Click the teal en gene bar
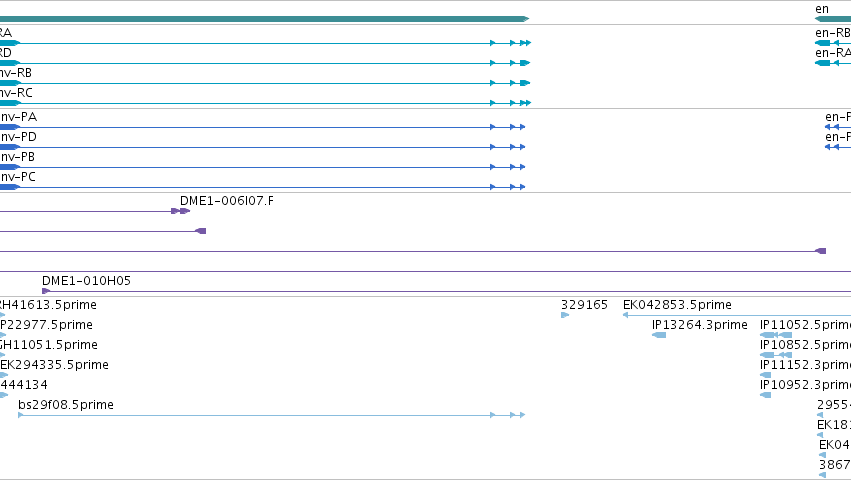This screenshot has width=851, height=480. coord(833,19)
